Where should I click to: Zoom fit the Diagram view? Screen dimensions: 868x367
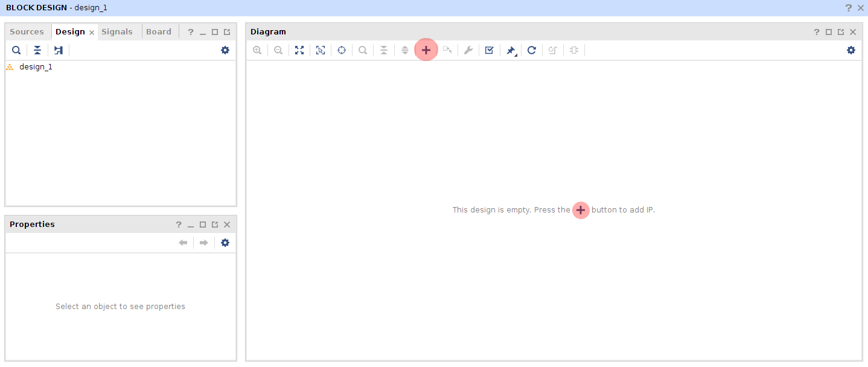tap(299, 50)
